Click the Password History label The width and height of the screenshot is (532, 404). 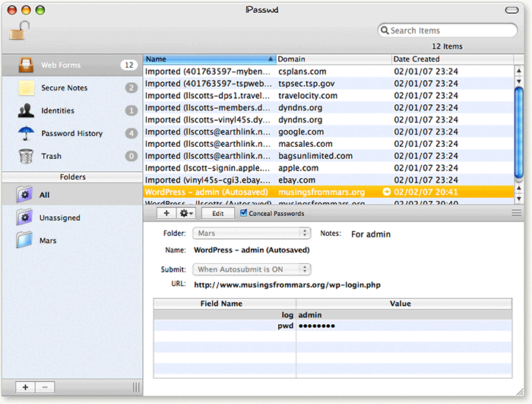[71, 133]
